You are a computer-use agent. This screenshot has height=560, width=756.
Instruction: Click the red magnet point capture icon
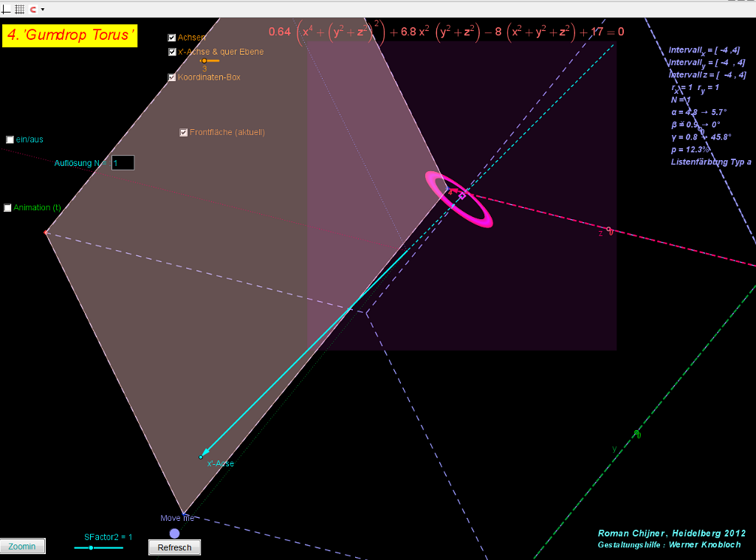[32, 9]
